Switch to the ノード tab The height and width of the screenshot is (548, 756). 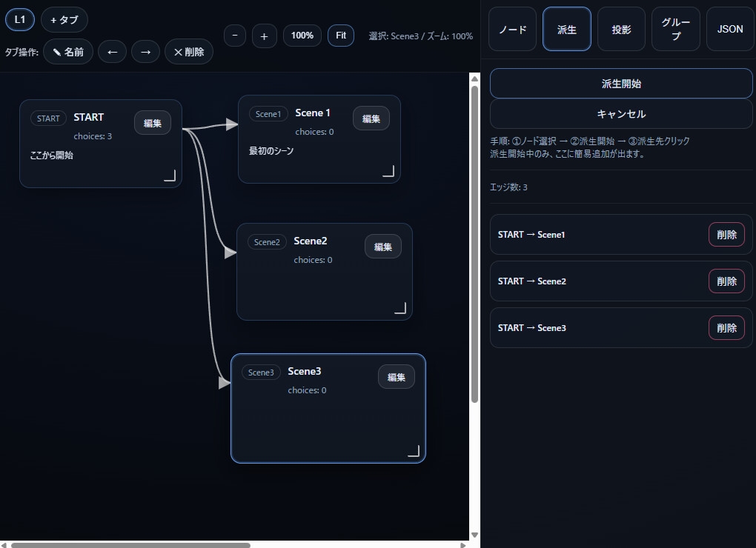pyautogui.click(x=512, y=30)
